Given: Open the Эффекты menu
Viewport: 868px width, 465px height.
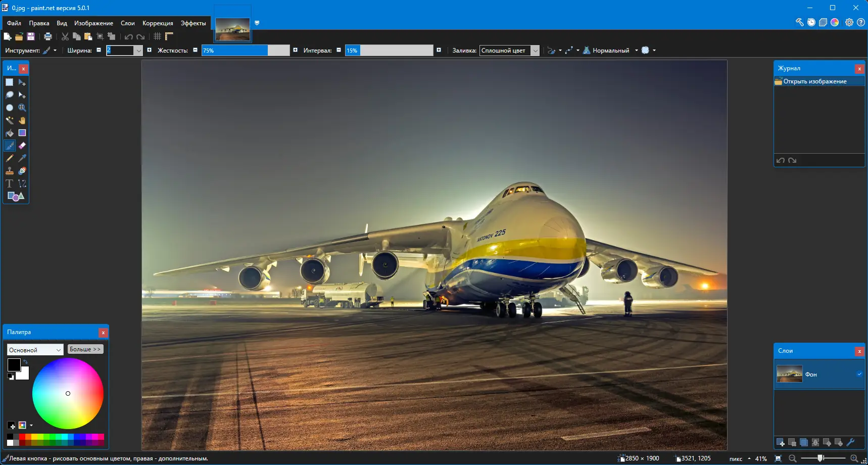Looking at the screenshot, I should [194, 23].
